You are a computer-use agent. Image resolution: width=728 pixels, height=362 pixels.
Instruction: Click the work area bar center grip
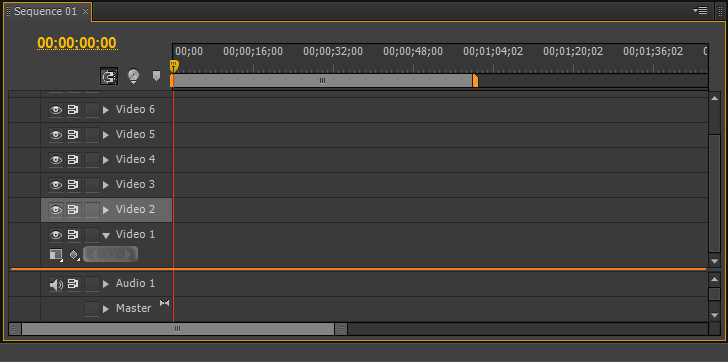pyautogui.click(x=322, y=81)
